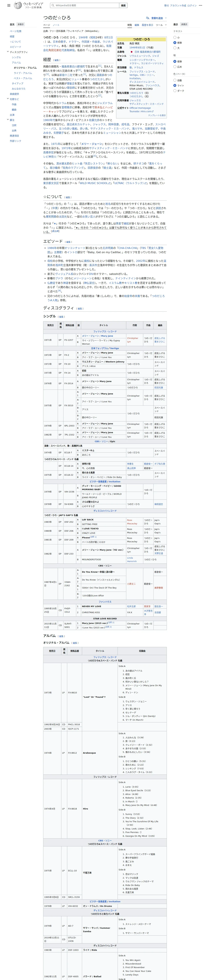
Task: Jump to エピソード in contents
Action: [16, 47]
